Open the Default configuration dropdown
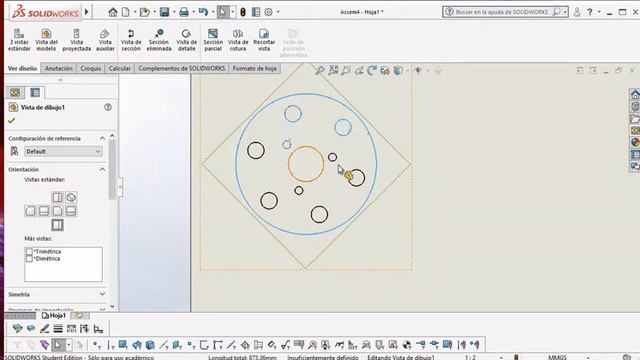The image size is (640, 360). [63, 151]
